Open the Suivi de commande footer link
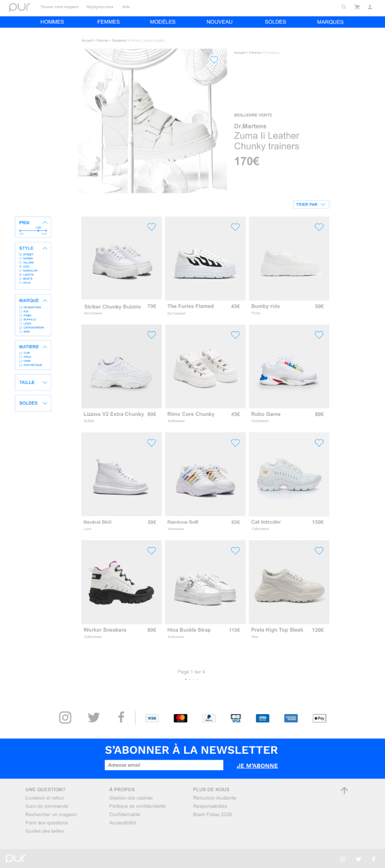This screenshot has width=385, height=868. click(x=47, y=806)
